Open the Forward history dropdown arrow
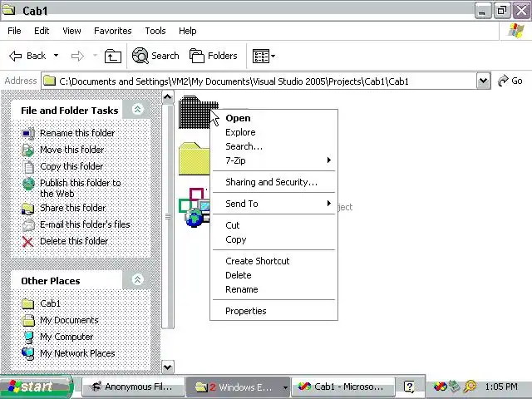 click(x=95, y=56)
